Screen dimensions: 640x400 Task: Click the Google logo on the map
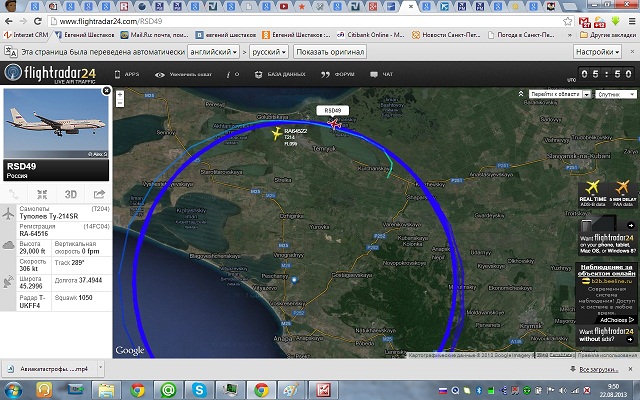point(130,351)
